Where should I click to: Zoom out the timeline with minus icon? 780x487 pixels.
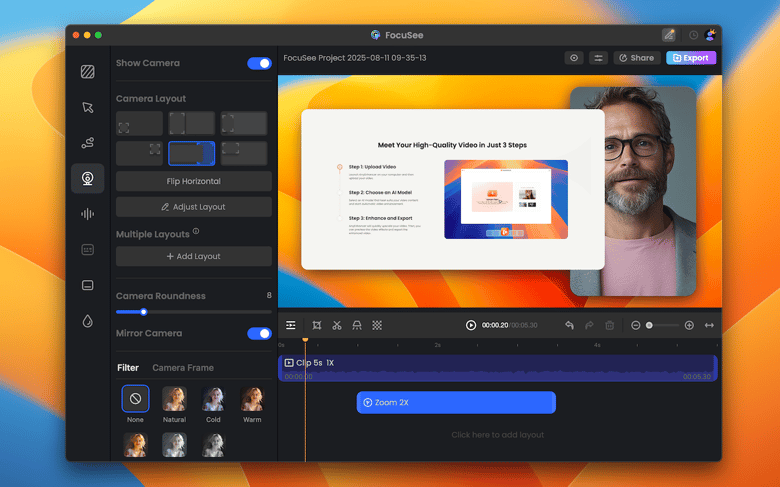click(635, 325)
